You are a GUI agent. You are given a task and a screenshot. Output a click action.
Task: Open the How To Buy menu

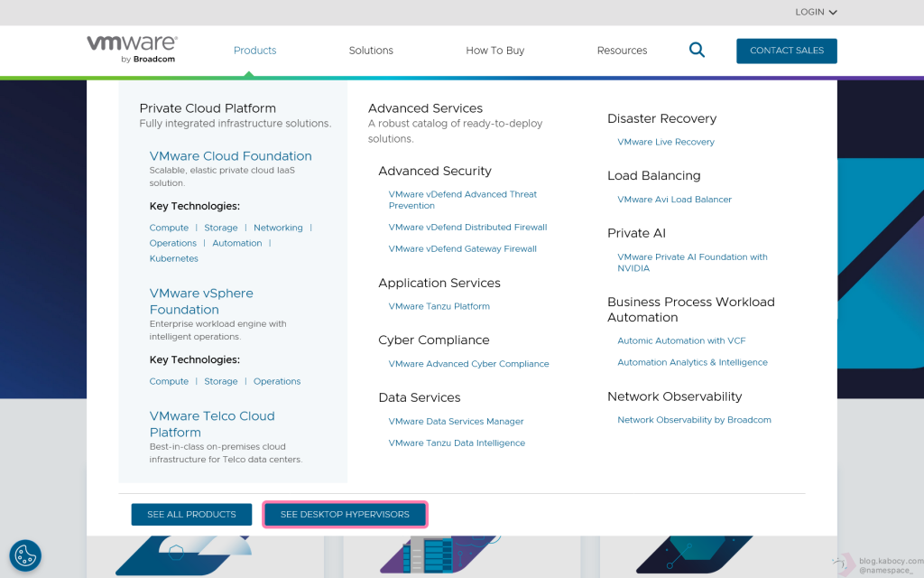click(x=494, y=51)
